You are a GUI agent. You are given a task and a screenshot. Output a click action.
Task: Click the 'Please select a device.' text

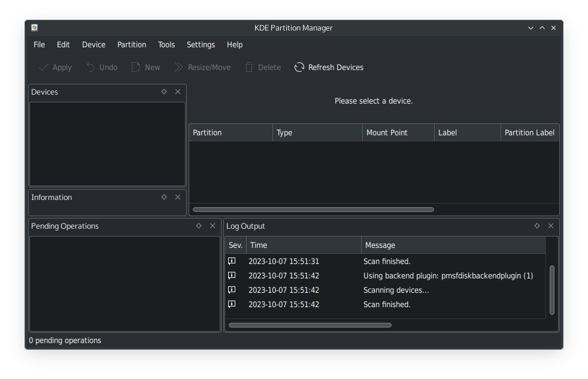click(374, 101)
